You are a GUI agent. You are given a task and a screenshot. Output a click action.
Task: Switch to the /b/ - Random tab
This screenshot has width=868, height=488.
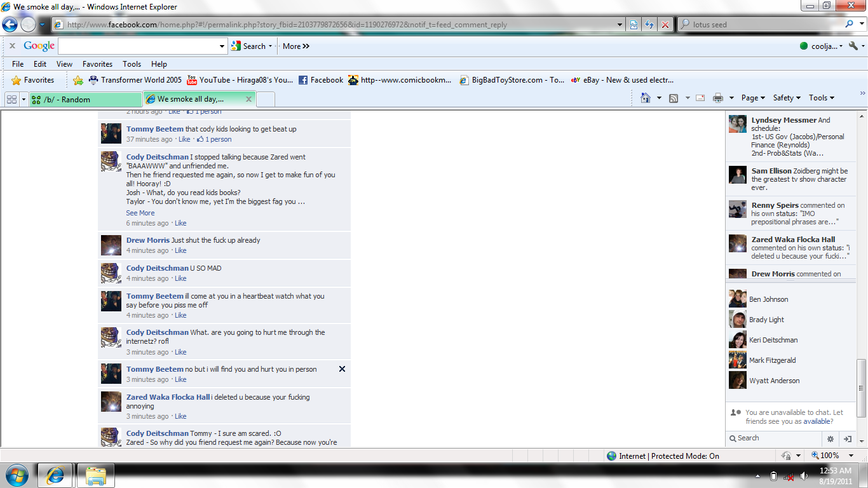pyautogui.click(x=86, y=99)
